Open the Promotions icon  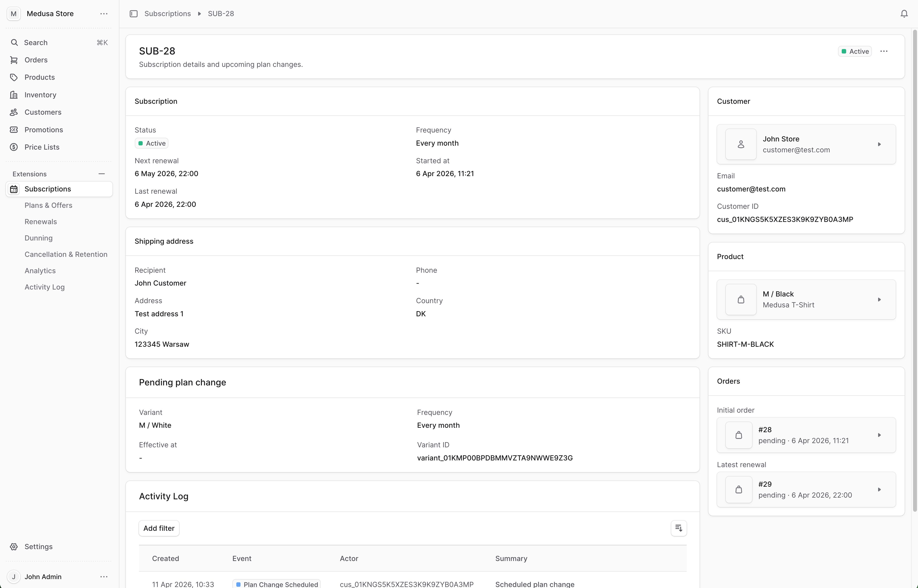tap(14, 130)
